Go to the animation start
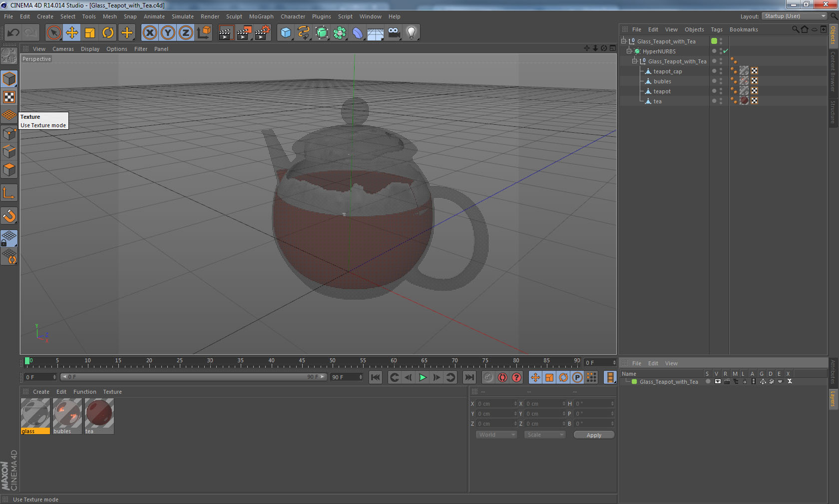This screenshot has height=504, width=839. coord(376,377)
